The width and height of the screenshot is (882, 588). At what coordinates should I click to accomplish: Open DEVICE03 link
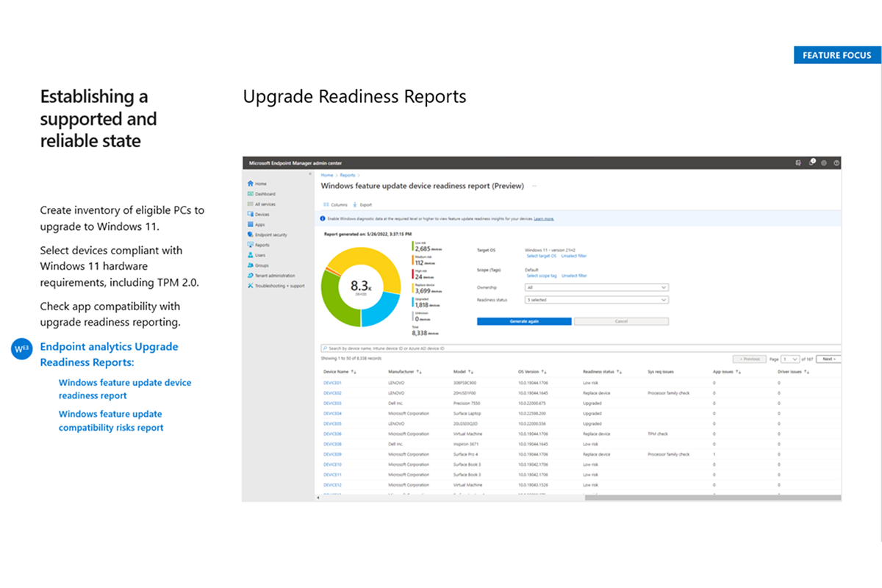pyautogui.click(x=332, y=403)
